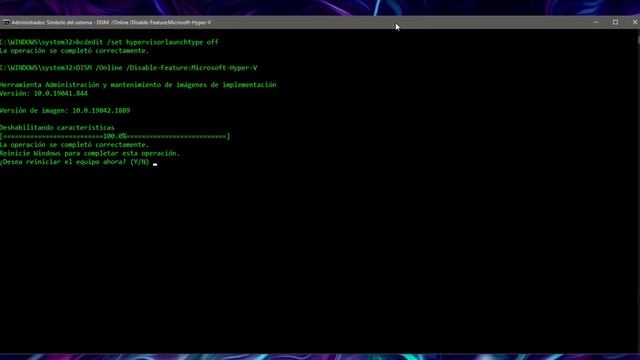Click the 100.0% progress bar line

click(115, 136)
